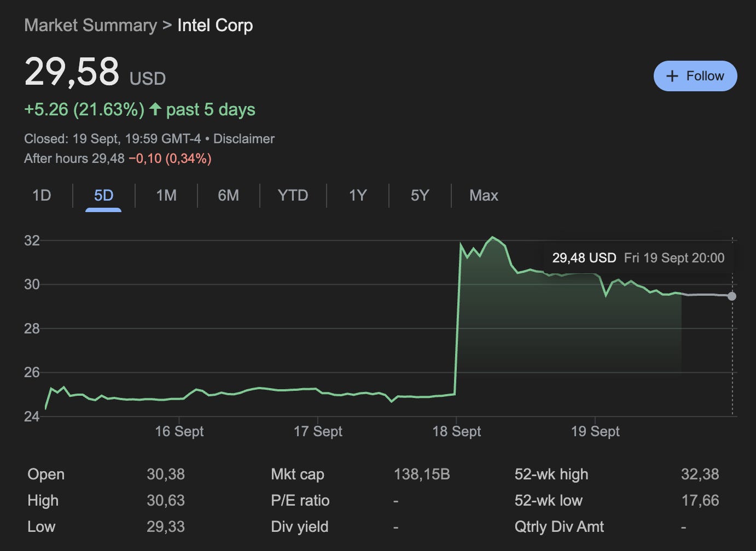Viewport: 756px width, 551px height.
Task: Click the Follow button
Action: tap(695, 76)
